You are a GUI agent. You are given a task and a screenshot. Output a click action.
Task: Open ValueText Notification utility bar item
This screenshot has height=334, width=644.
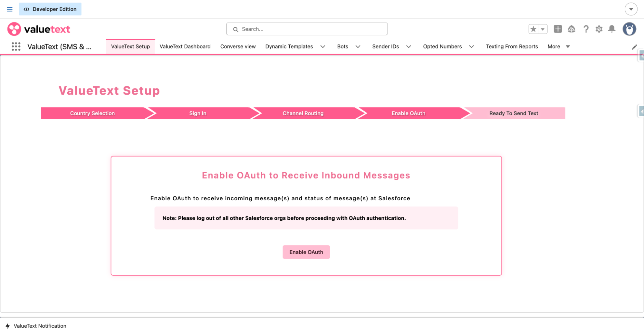36,326
